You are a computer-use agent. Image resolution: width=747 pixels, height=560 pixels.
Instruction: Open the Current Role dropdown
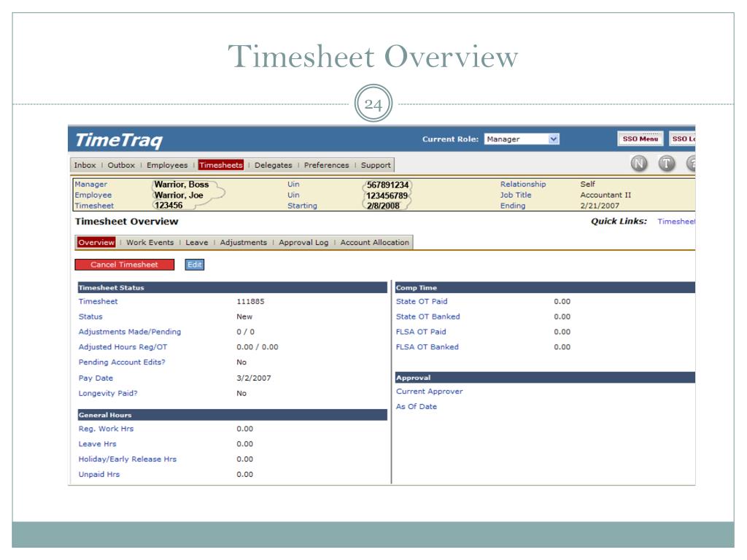522,139
